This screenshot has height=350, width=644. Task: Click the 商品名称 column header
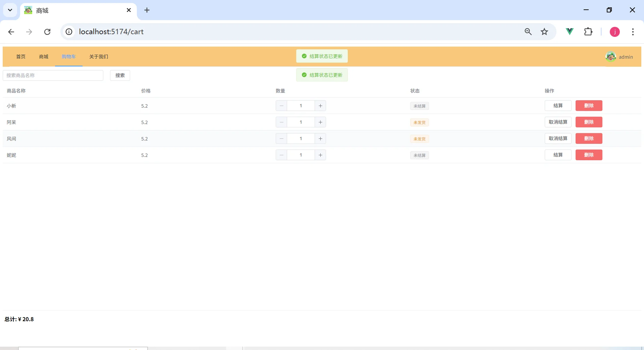pos(16,91)
